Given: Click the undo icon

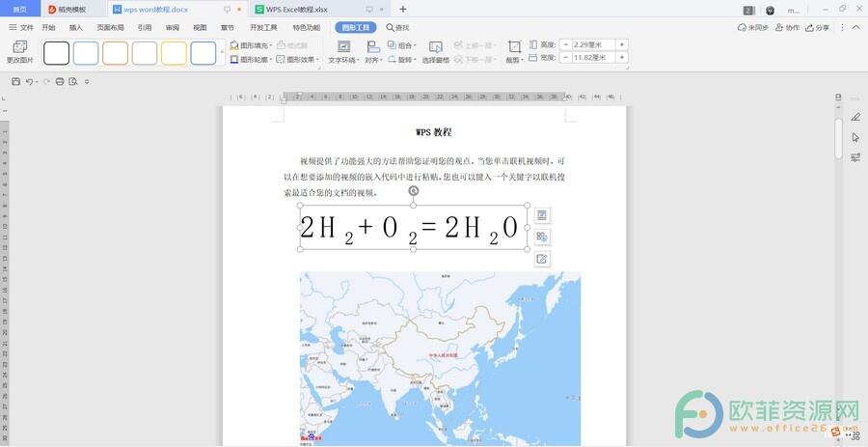Looking at the screenshot, I should [29, 81].
